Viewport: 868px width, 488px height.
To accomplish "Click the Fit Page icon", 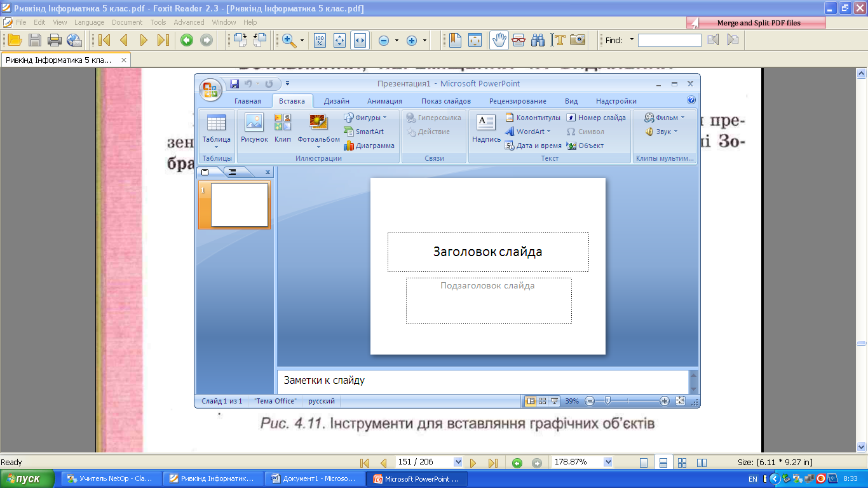I will pos(339,40).
